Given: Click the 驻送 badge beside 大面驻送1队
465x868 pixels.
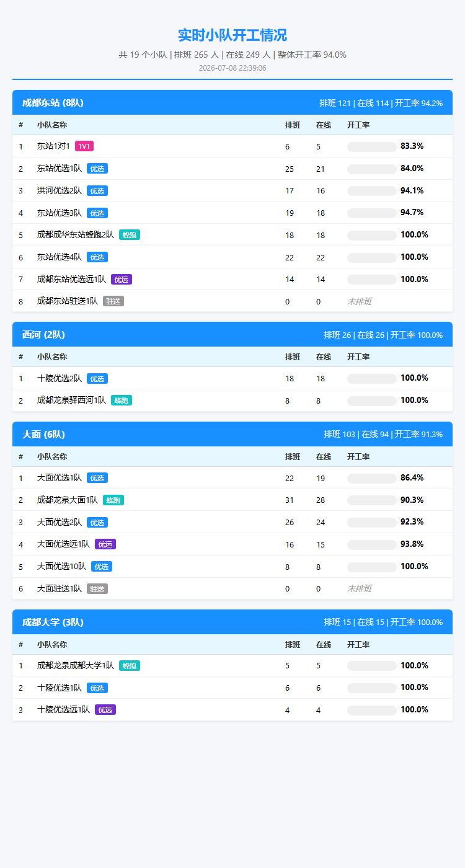Looking at the screenshot, I should point(97,589).
